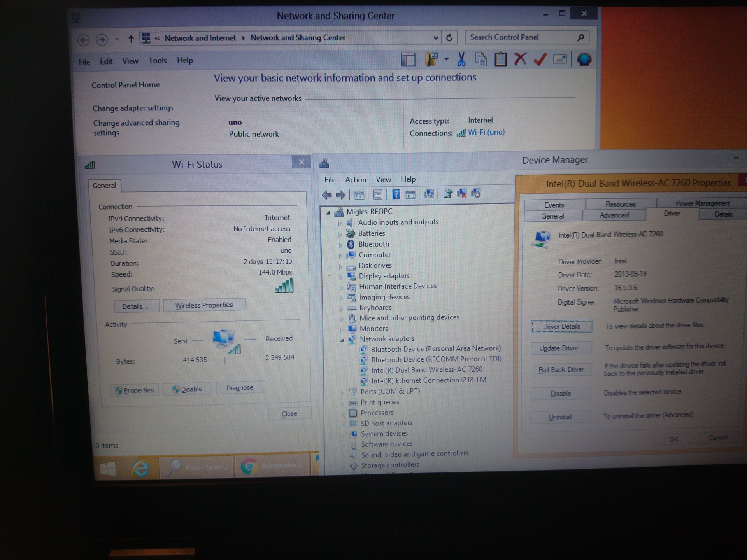
Task: Click the Show/Hide Action Pane icon
Action: tap(410, 194)
